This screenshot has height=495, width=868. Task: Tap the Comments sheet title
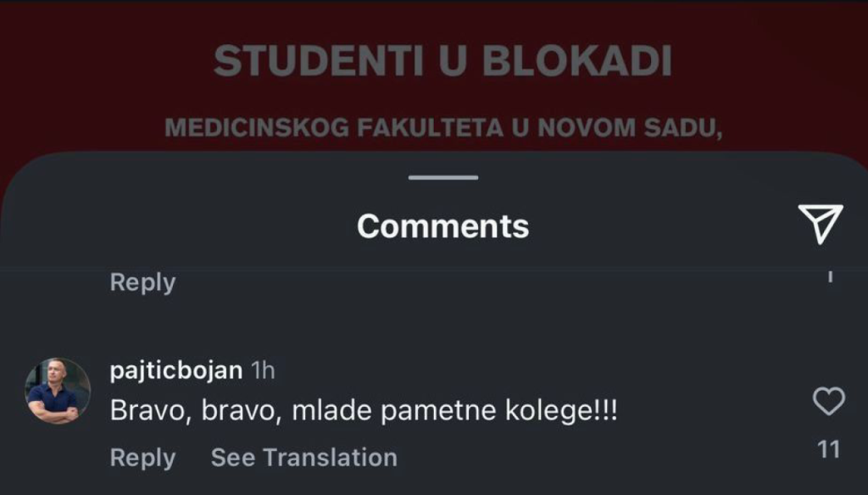[442, 226]
